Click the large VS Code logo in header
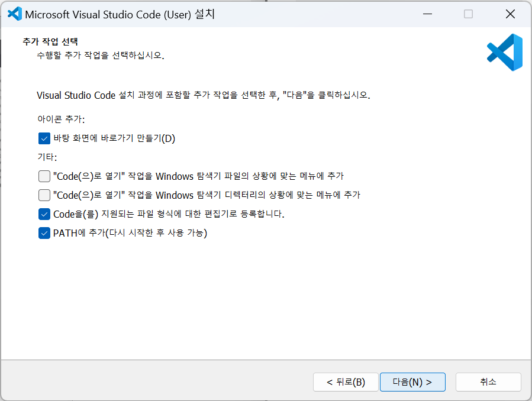 point(505,52)
